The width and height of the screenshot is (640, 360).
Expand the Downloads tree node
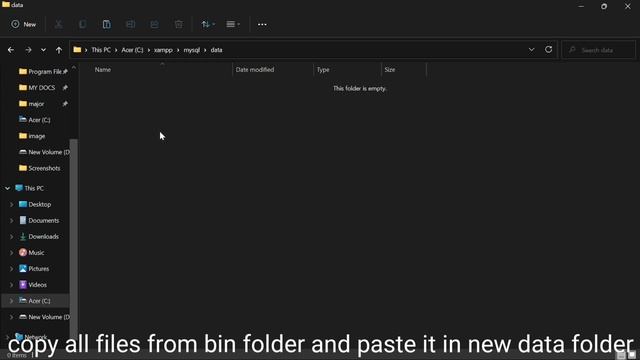point(11,237)
